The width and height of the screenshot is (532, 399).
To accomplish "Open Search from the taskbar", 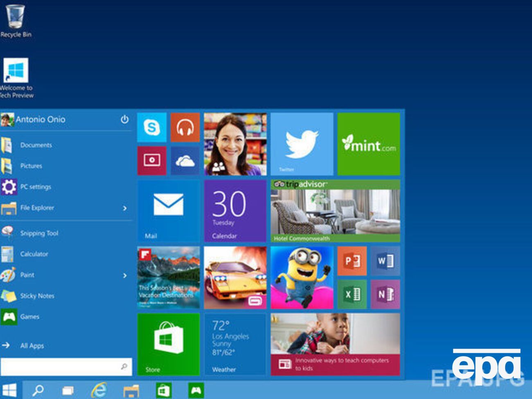I will [38, 390].
